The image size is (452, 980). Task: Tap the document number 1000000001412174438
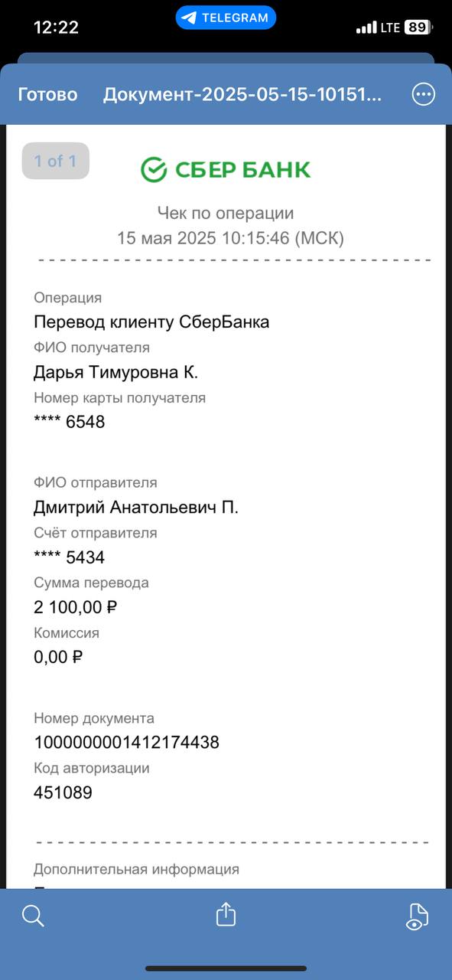pos(126,742)
